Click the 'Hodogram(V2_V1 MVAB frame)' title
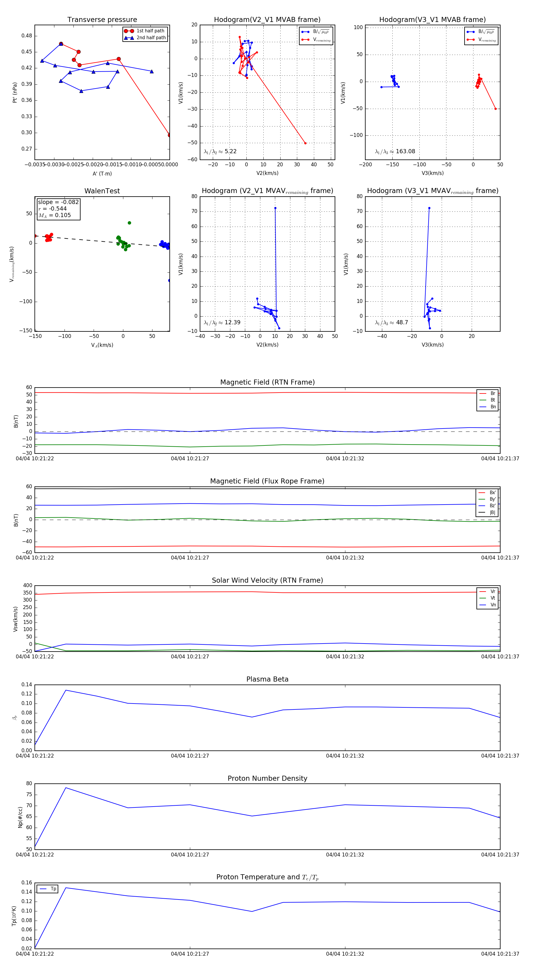Viewport: 535px width, 980px height. (x=267, y=20)
